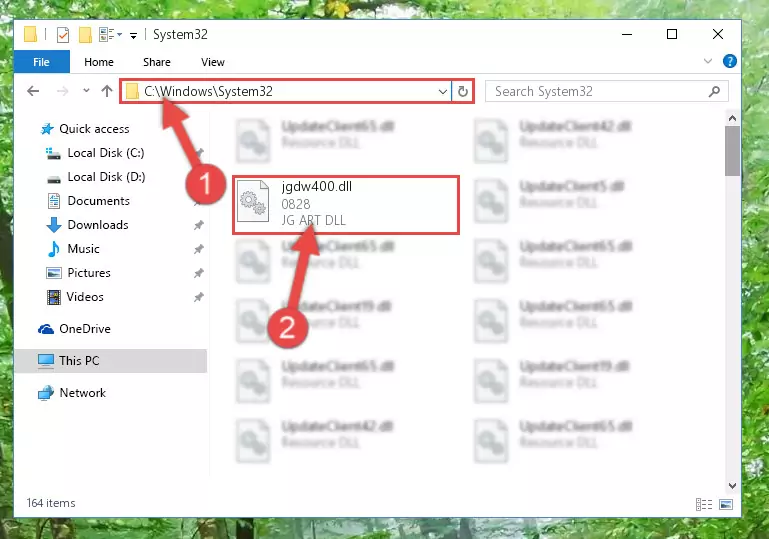Click the 164 items status text
Screen dimensions: 769x539
[x=51, y=503]
